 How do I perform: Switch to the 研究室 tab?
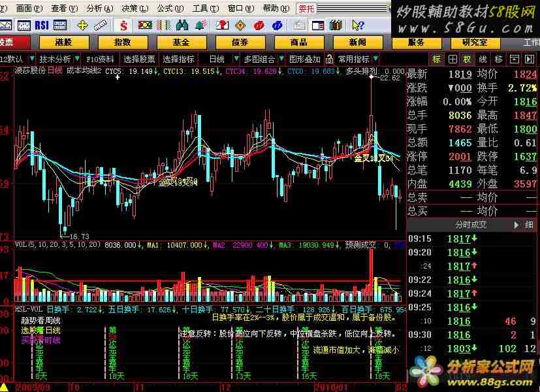[475, 42]
